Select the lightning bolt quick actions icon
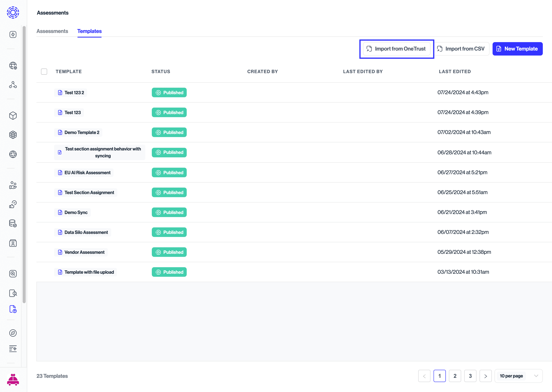This screenshot has height=392, width=552. [x=13, y=34]
